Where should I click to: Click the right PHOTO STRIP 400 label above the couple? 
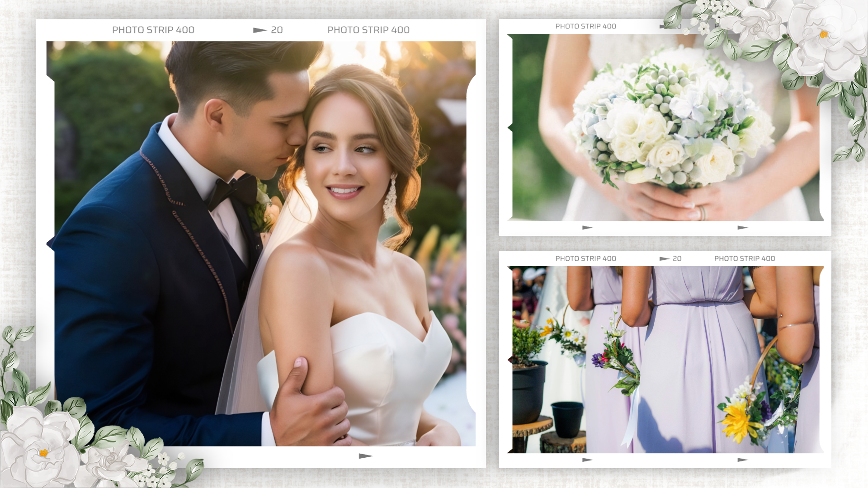(x=368, y=30)
